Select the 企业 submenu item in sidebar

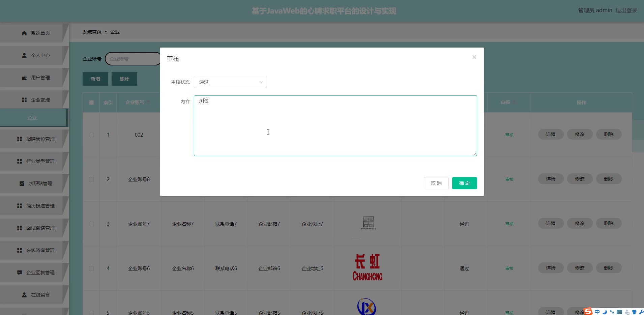[x=34, y=118]
